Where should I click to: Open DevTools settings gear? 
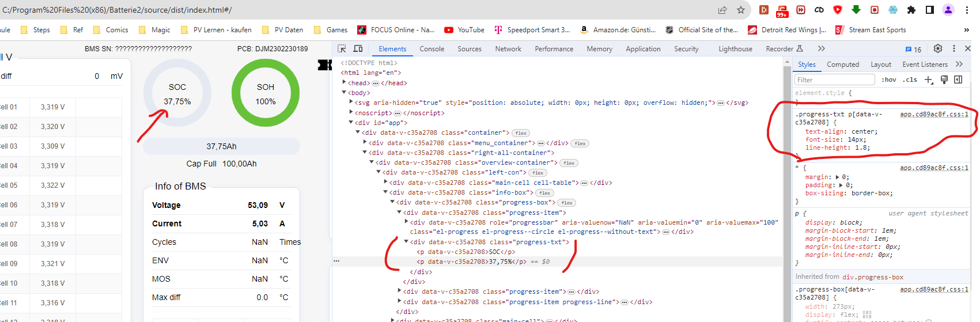(x=938, y=49)
